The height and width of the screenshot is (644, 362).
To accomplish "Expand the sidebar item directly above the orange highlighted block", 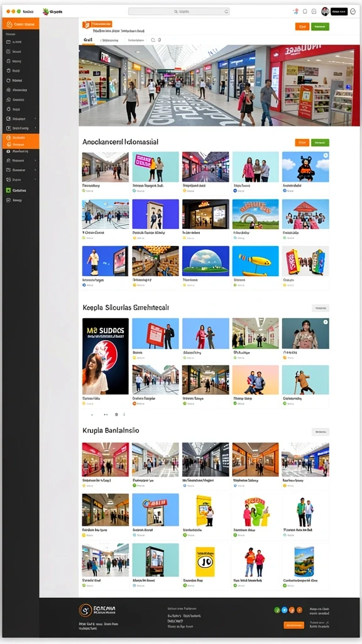I will click(21, 128).
